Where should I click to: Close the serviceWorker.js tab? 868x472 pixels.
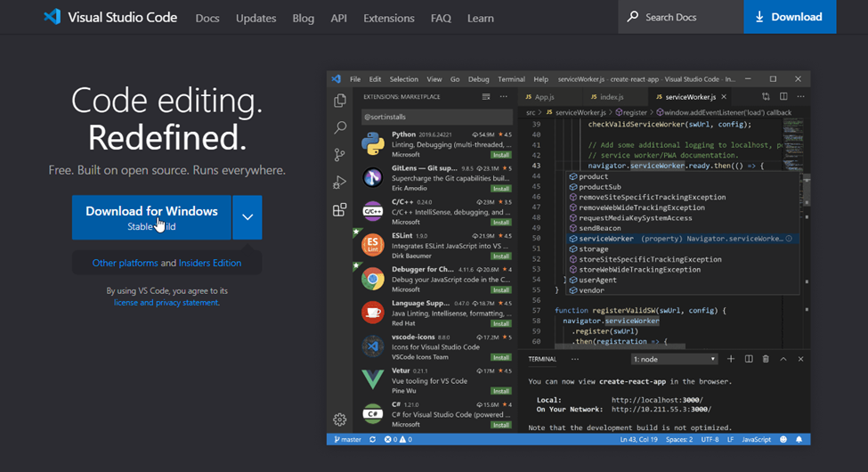point(724,97)
